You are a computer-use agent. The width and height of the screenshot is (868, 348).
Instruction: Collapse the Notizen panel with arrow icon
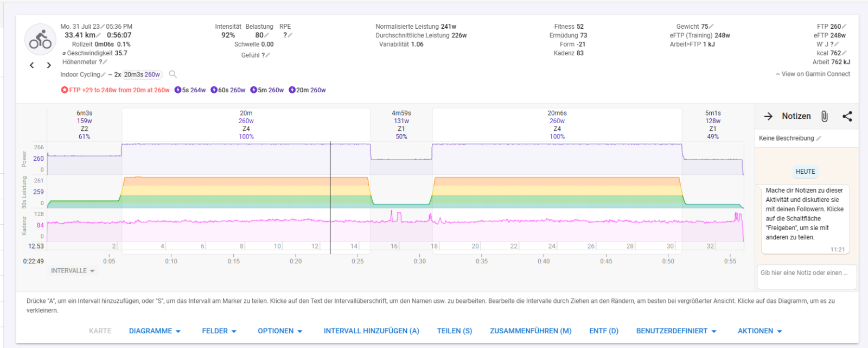tap(768, 116)
